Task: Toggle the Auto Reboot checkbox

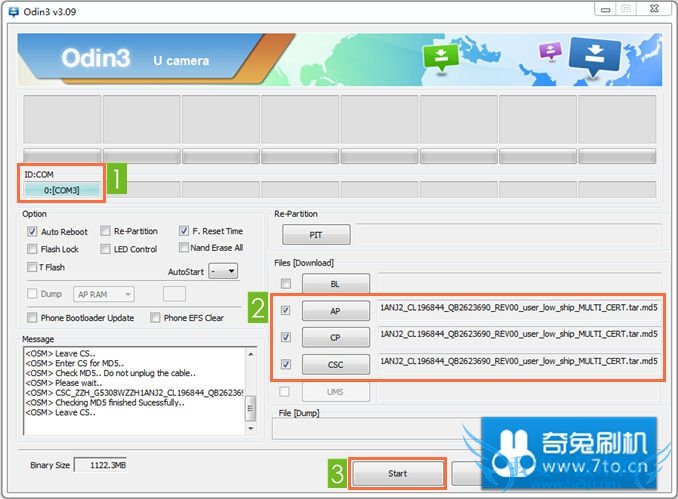Action: [32, 231]
